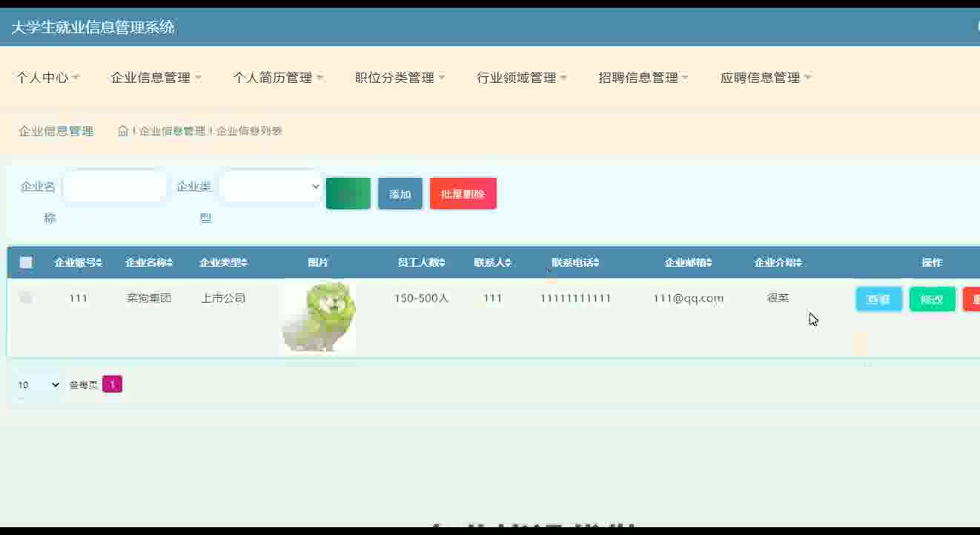980x535 pixels.
Task: Click the 图片 column header
Action: coord(318,262)
